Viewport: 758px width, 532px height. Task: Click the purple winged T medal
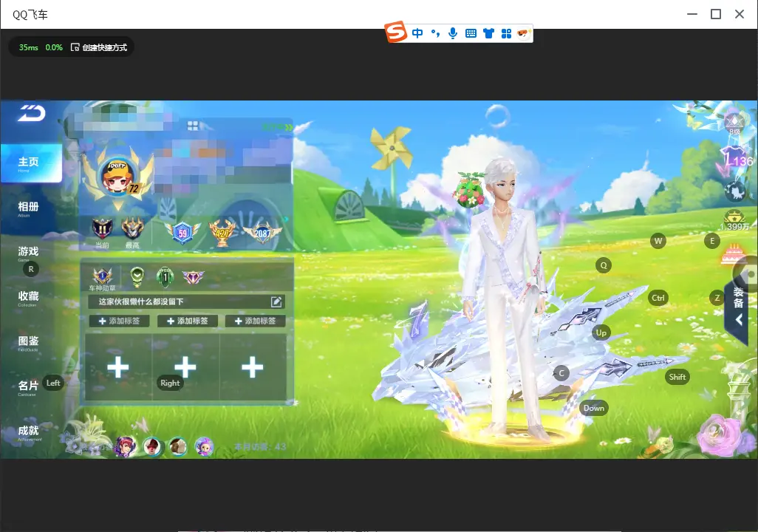coord(193,276)
